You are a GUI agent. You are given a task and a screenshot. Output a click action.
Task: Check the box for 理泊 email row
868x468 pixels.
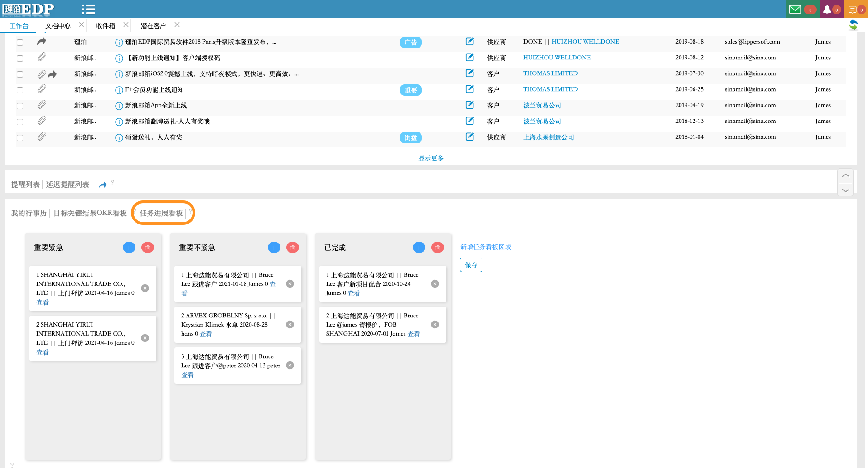[20, 43]
